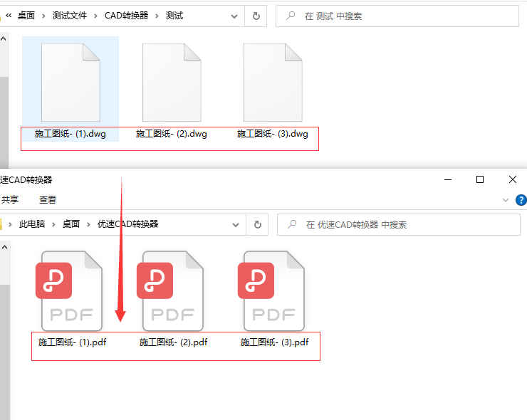Go to 桌面 in the 优速CAD转换器 window breadcrumb
This screenshot has height=420, width=527.
tap(71, 224)
